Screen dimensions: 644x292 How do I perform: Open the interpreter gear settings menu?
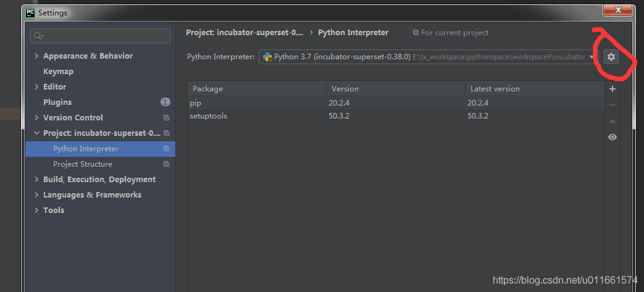[x=611, y=57]
